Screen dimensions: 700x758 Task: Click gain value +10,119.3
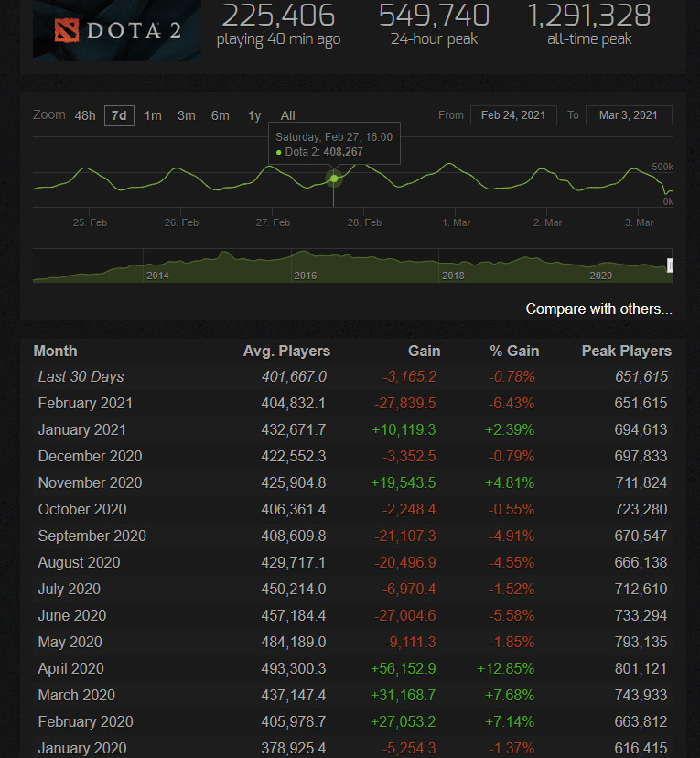point(404,429)
